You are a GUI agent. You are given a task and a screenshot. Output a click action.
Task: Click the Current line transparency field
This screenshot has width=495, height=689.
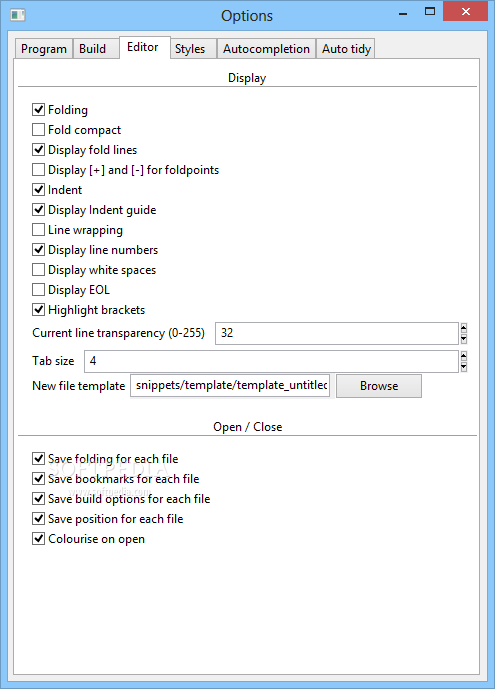[337, 334]
